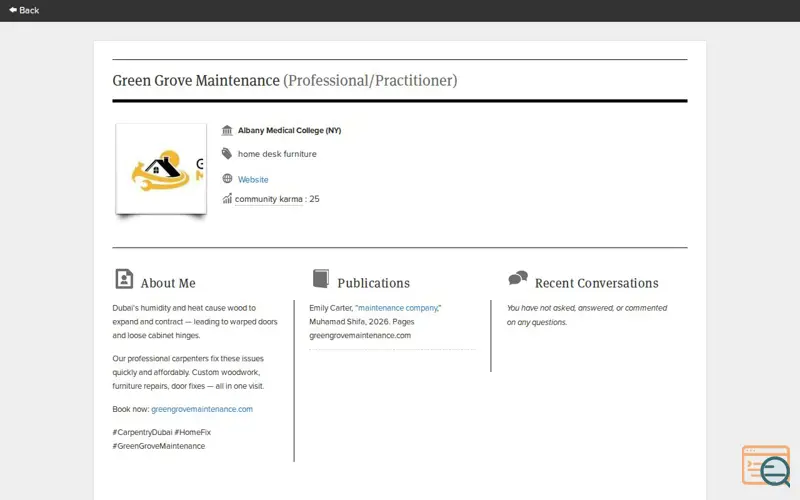Open the maintenance company publication link
Screen dimensions: 800x500
398,308
